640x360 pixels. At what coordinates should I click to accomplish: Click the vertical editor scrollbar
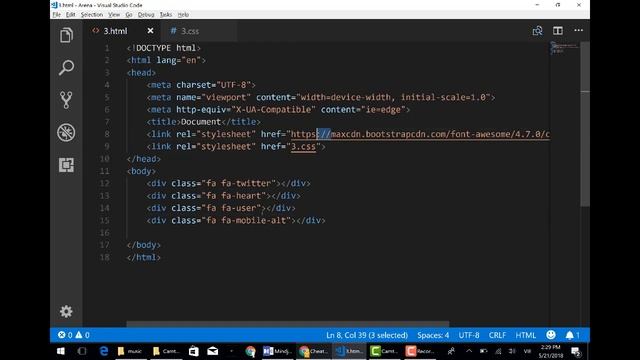(584, 124)
